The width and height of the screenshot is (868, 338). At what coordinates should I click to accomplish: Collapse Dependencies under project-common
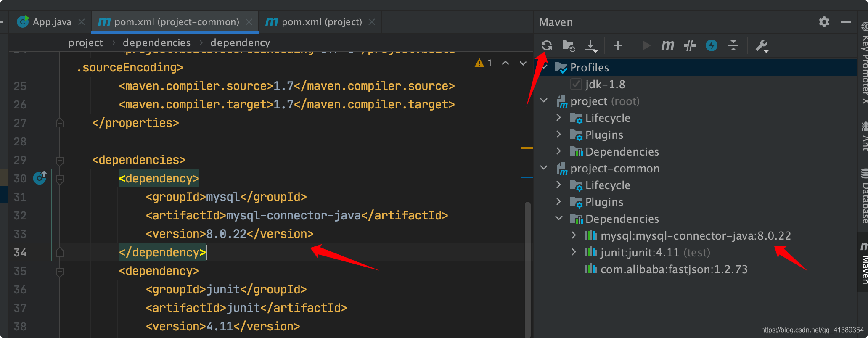click(x=559, y=219)
